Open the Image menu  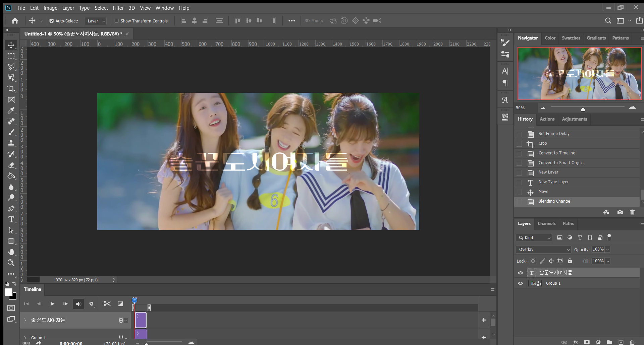[50, 8]
